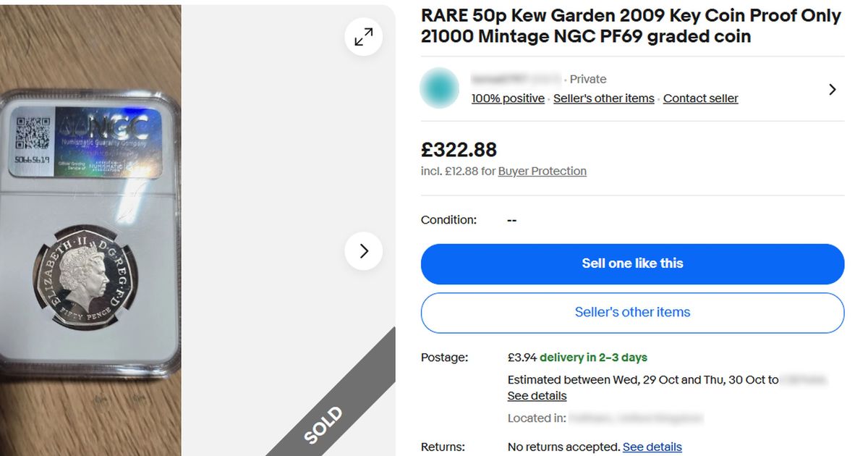Open the 100% positive feedback link

point(508,98)
